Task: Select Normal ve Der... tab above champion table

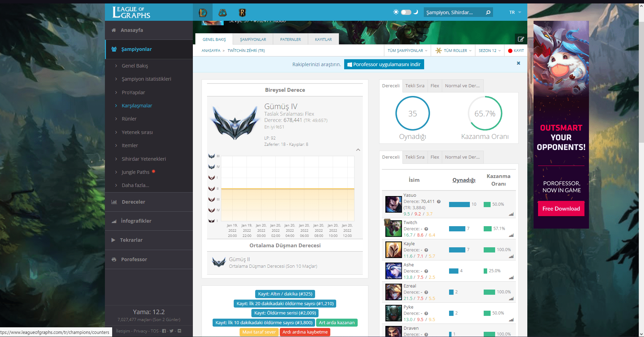Action: point(463,157)
